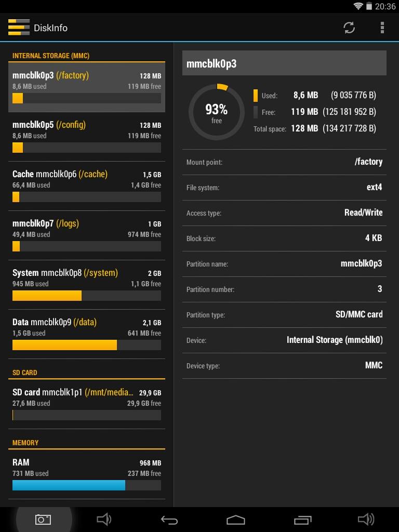The height and width of the screenshot is (532, 399).
Task: Refresh the disk information list
Action: 349,28
